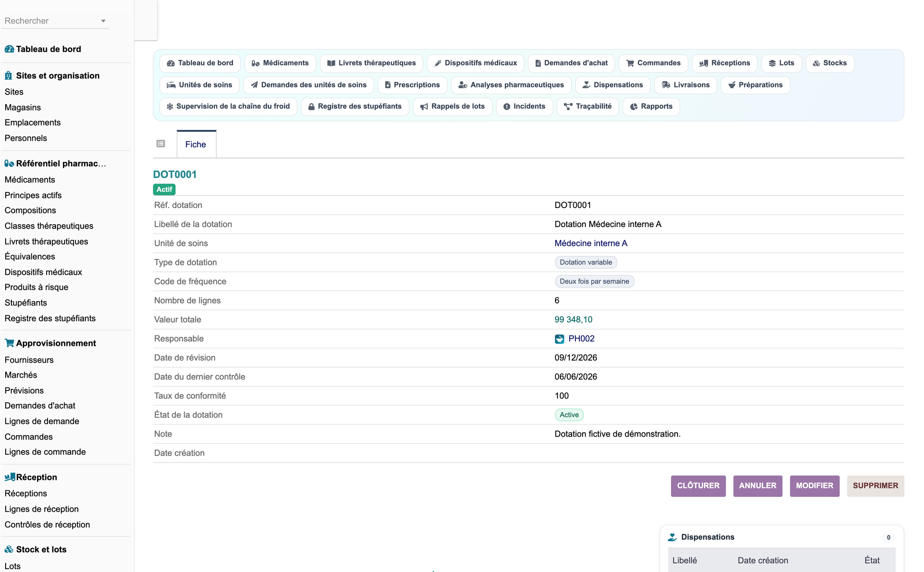924x572 pixels.
Task: Click the ANNULER button
Action: [x=757, y=486]
